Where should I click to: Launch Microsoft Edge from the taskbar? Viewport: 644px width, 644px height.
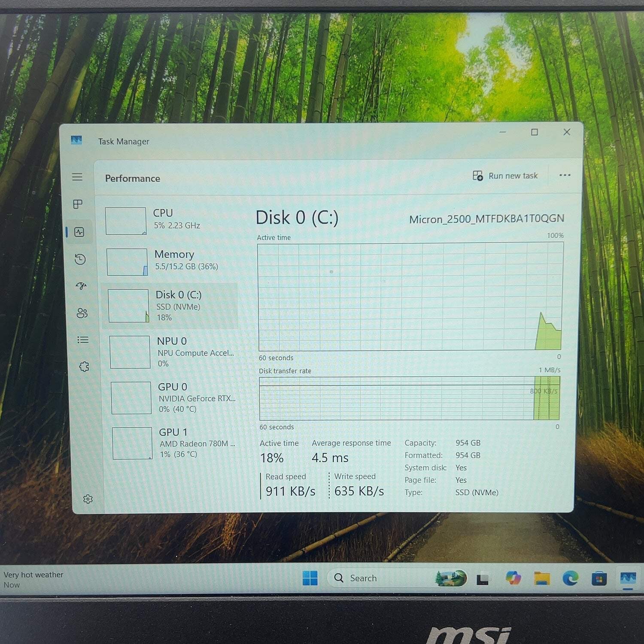[x=571, y=578]
